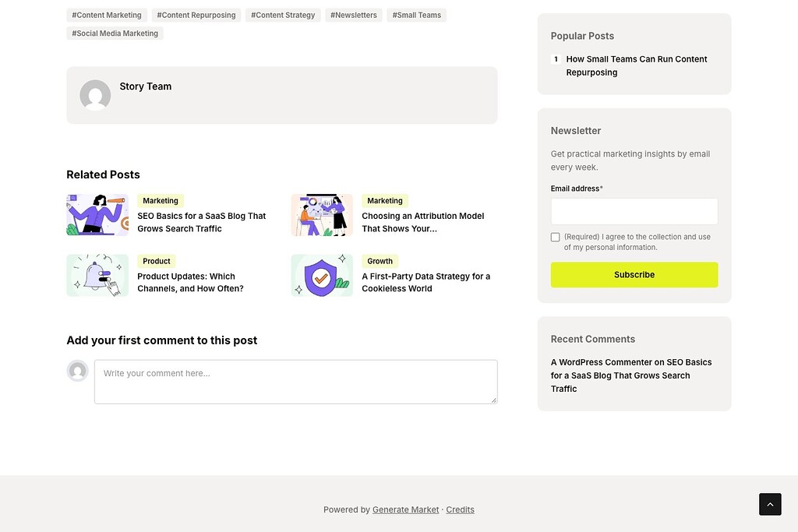Tick the personal information consent checkbox
The width and height of the screenshot is (798, 532).
[x=555, y=237]
